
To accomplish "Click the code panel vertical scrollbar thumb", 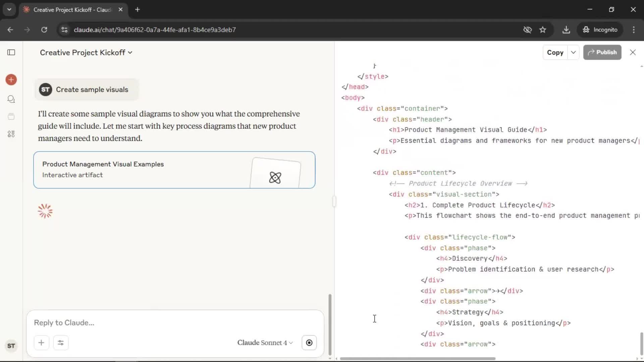I will [x=641, y=344].
